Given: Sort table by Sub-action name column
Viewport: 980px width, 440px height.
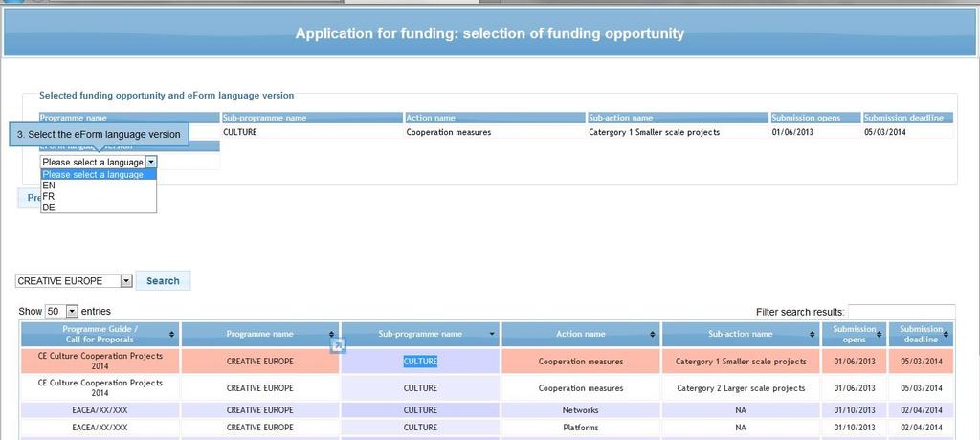Looking at the screenshot, I should point(741,334).
